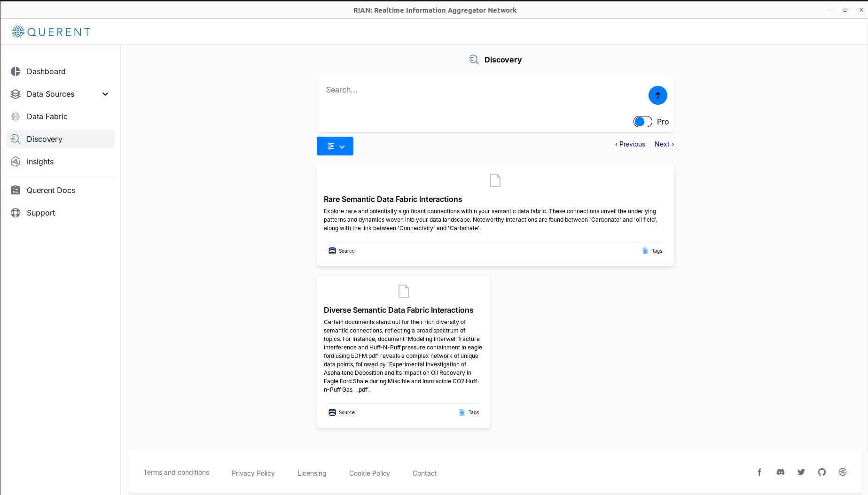
Task: Open the GitHub footer icon
Action: [822, 472]
